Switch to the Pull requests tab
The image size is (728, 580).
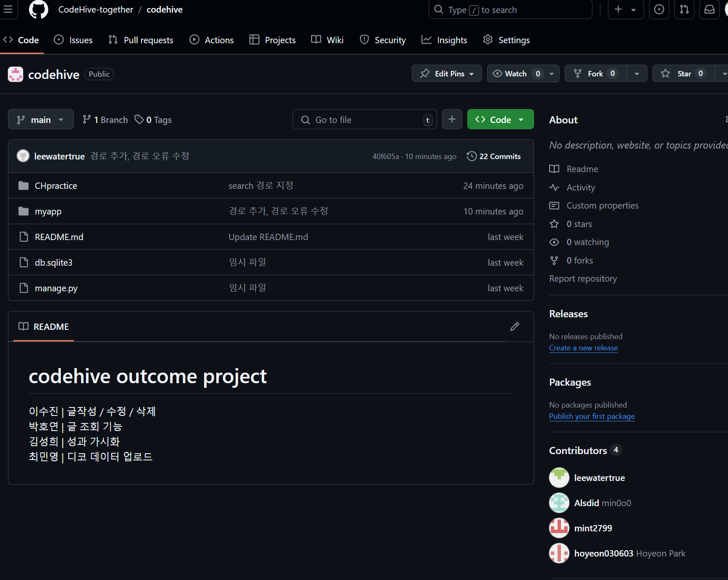pyautogui.click(x=141, y=40)
